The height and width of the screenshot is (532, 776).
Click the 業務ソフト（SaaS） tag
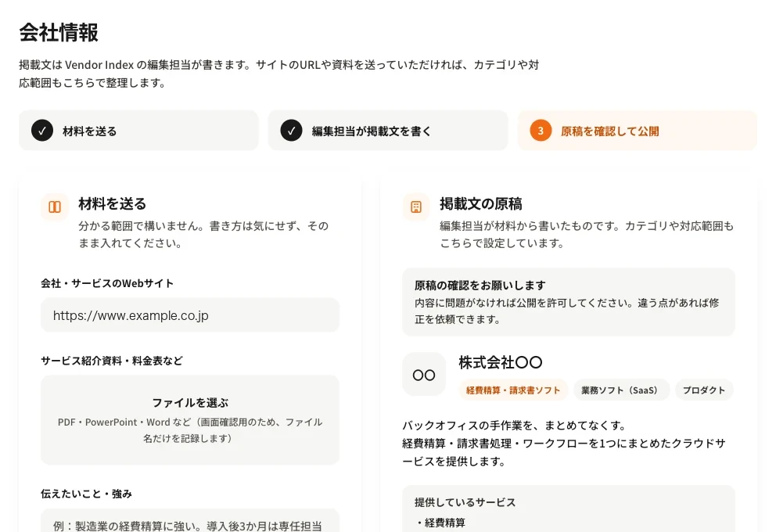622,390
